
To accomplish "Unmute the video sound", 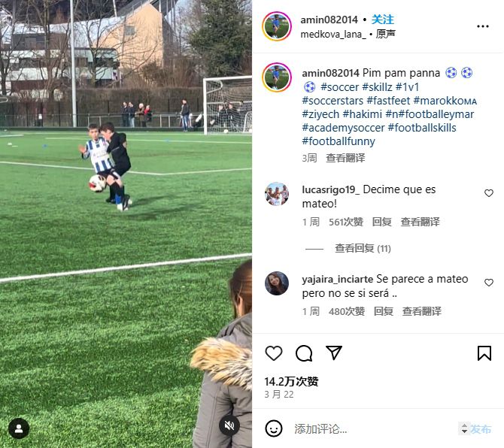I will click(x=229, y=426).
